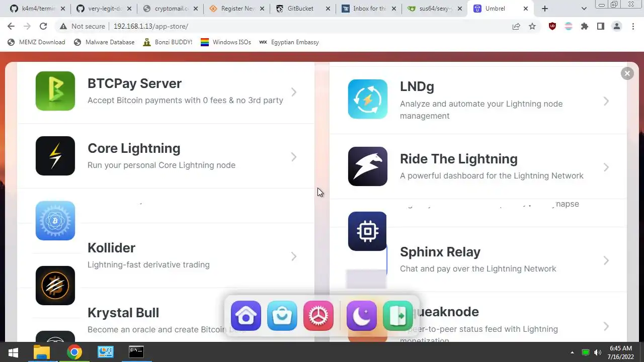This screenshot has height=362, width=644.
Task: Open a new browser tab
Action: (545, 9)
